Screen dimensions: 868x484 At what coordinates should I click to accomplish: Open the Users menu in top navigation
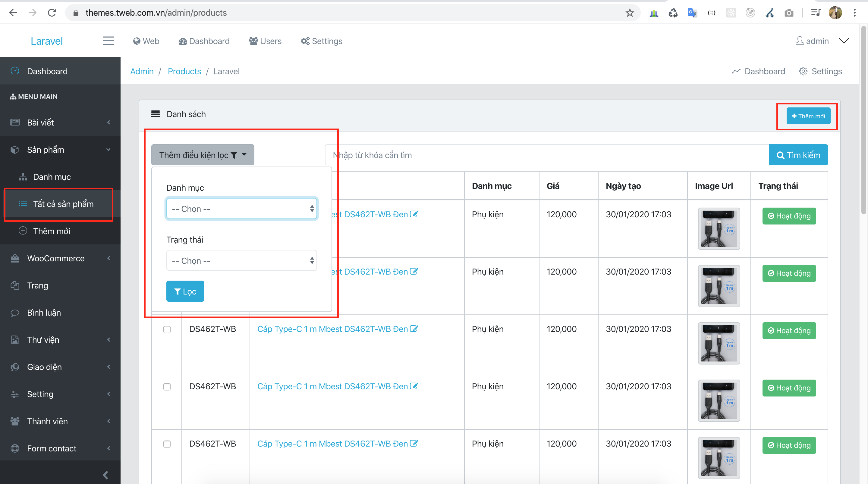[265, 41]
